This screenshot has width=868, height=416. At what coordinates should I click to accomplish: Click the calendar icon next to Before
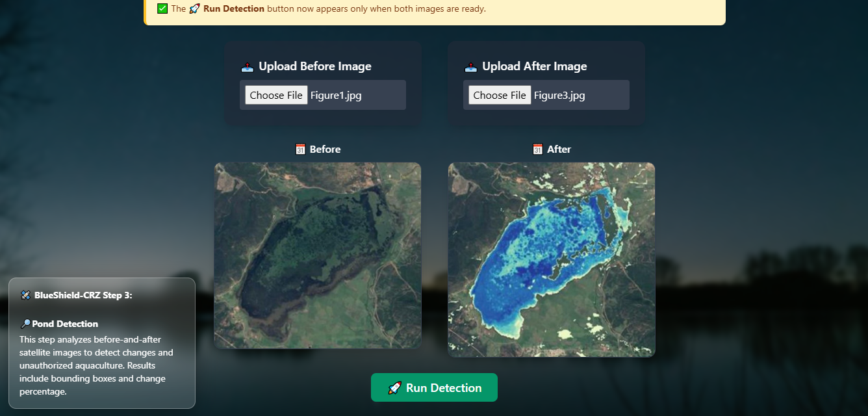click(x=300, y=149)
